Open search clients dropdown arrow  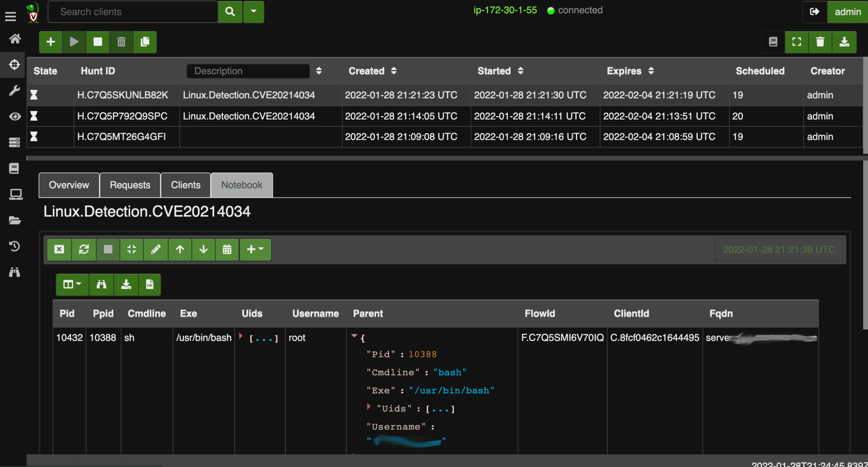253,11
